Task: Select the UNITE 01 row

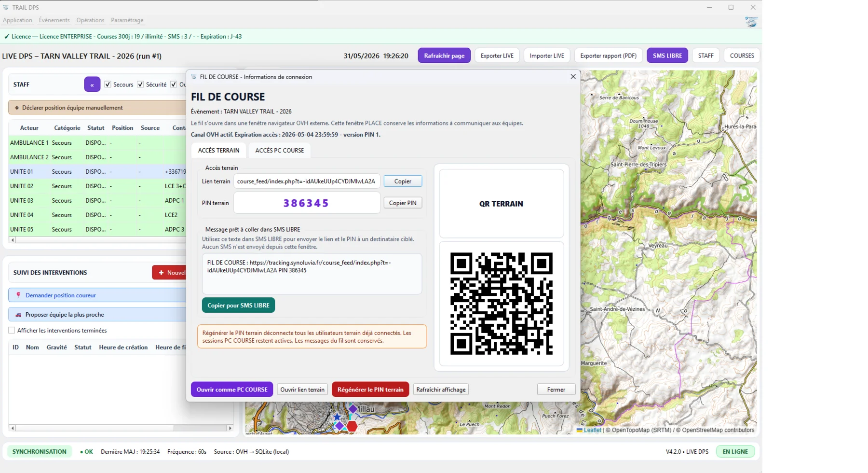Action: pyautogui.click(x=97, y=172)
